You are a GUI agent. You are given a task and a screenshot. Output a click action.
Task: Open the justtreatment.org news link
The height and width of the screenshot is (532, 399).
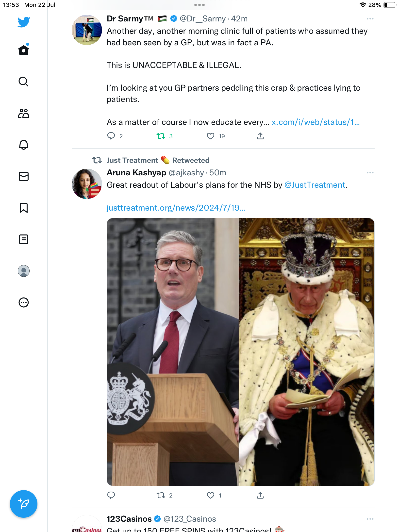click(x=176, y=208)
